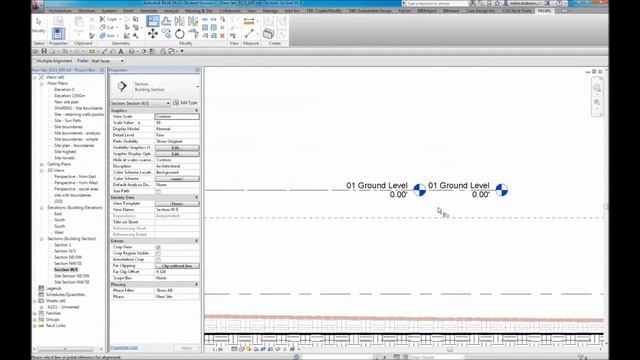640x360 pixels.
Task: Click the Far Clipping Clip without line button
Action: pyautogui.click(x=177, y=266)
